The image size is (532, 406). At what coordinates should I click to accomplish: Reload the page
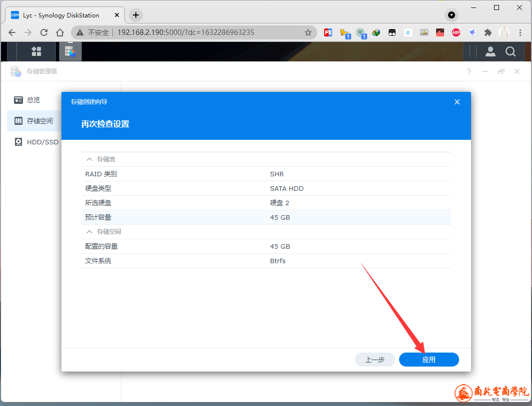click(44, 32)
